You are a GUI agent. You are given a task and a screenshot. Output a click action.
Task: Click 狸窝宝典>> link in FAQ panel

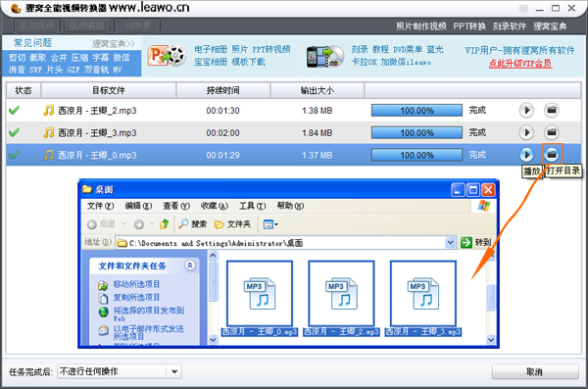[x=114, y=43]
